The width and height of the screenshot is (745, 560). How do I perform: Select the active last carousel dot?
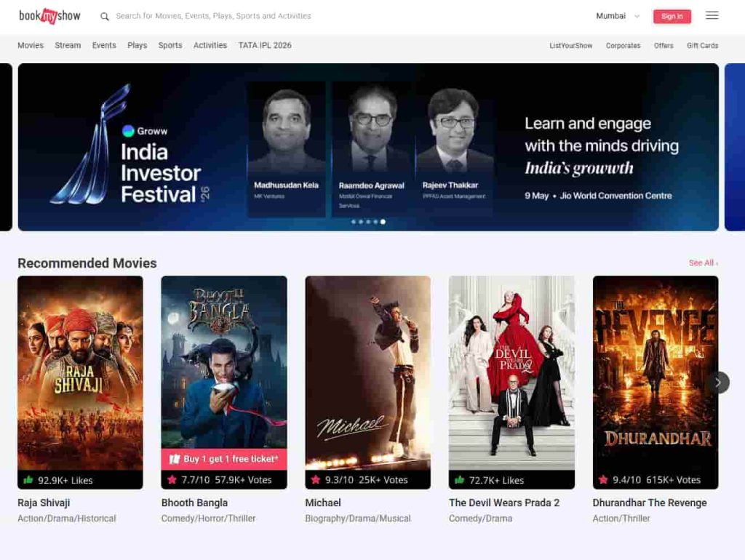[383, 222]
